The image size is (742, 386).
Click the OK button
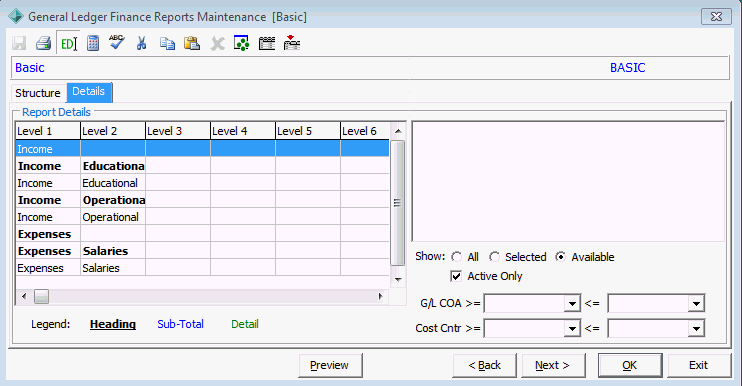629,365
